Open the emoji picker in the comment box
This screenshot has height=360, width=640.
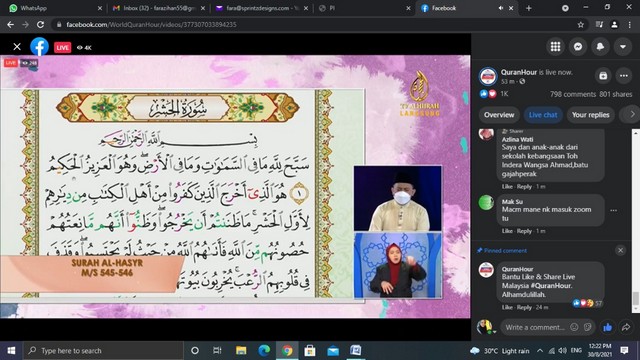pos(574,327)
